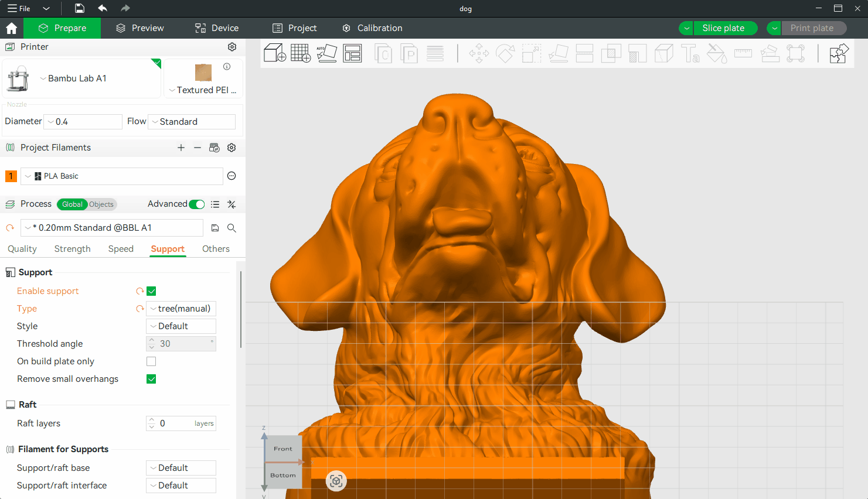This screenshot has height=499, width=868.
Task: Open the Assembly view puzzle icon
Action: coord(839,53)
